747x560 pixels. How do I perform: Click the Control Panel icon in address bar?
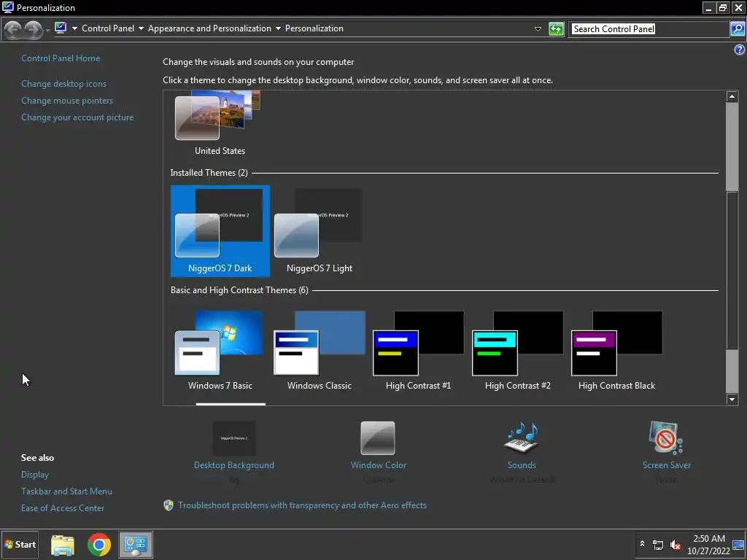pos(61,28)
